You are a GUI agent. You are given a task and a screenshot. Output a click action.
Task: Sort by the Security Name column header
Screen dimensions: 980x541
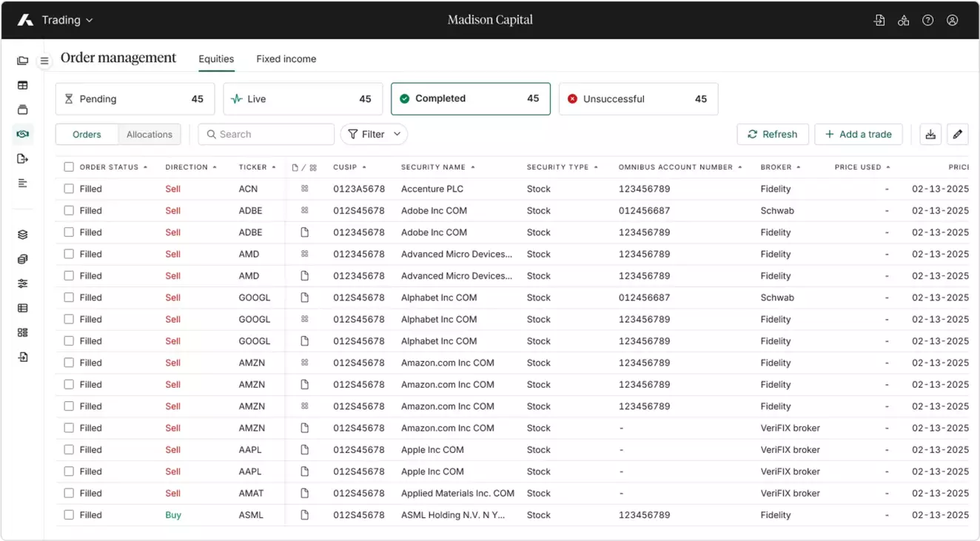(x=438, y=167)
